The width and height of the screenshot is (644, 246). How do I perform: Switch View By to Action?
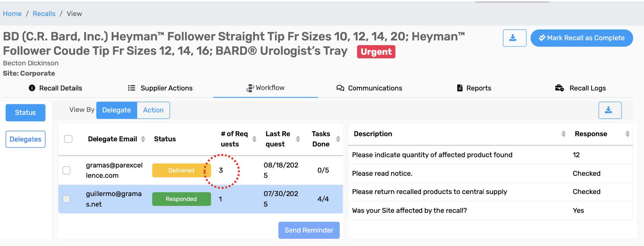(x=153, y=110)
